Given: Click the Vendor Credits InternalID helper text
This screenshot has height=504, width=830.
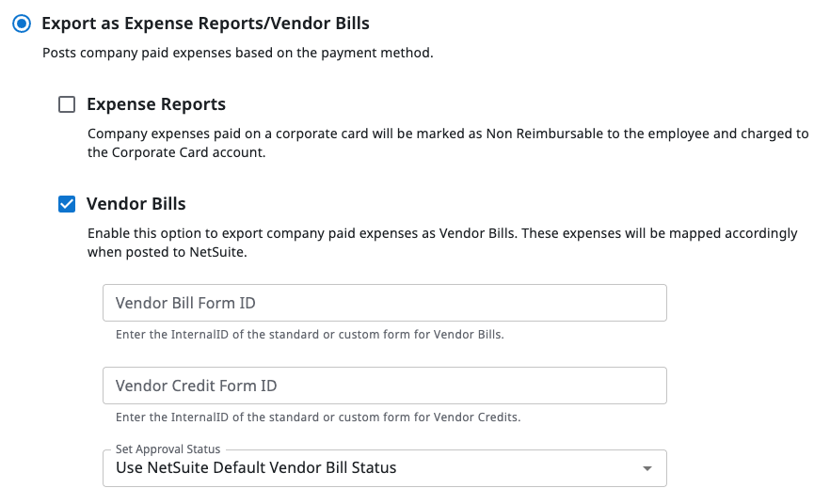Looking at the screenshot, I should (x=318, y=417).
